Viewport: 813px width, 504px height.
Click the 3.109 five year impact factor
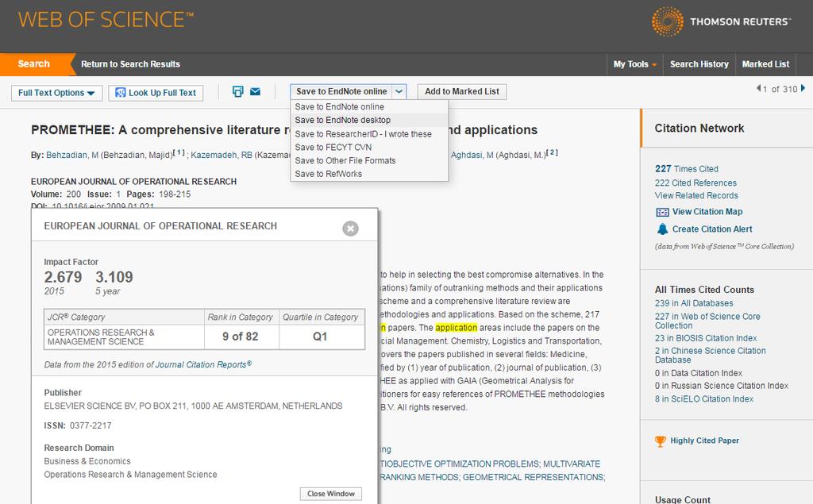tap(114, 277)
